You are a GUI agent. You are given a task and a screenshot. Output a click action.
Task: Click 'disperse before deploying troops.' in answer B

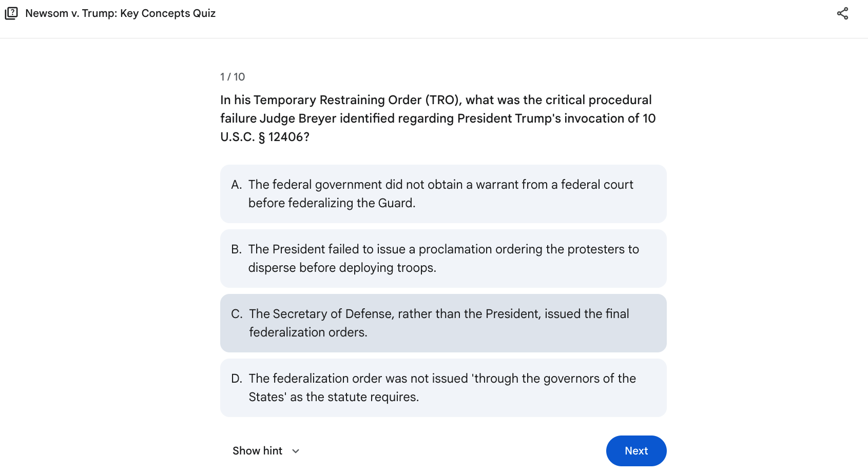point(342,268)
